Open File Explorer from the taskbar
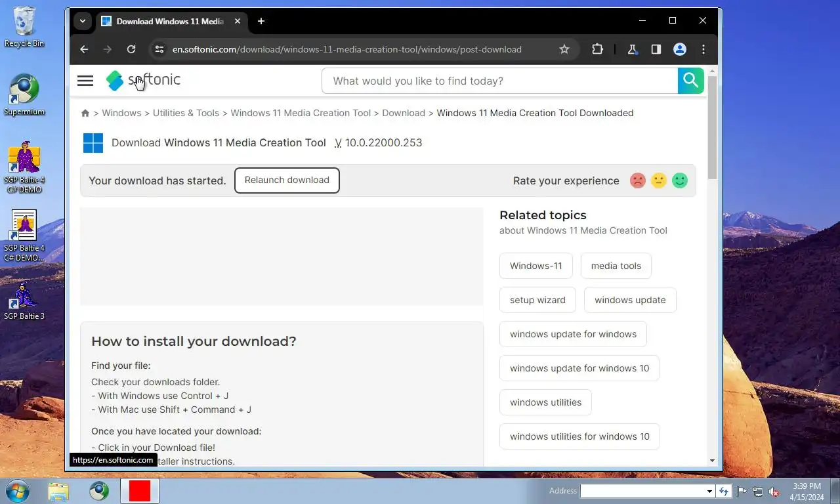Screen dimensions: 840x504 [x=58, y=491]
